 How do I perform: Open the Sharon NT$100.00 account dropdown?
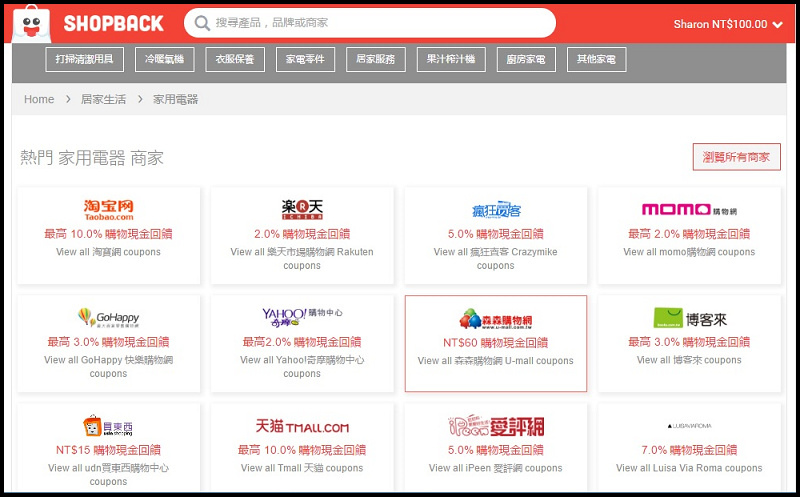point(728,24)
